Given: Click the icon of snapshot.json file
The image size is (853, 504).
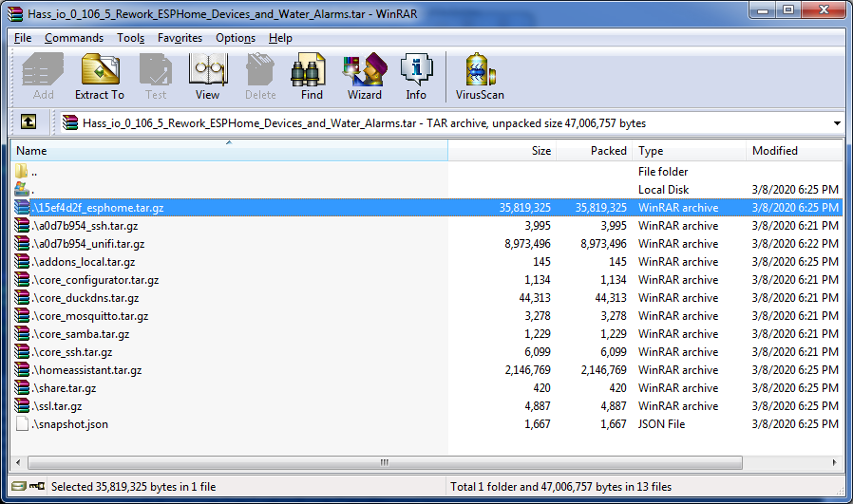Looking at the screenshot, I should (22, 423).
